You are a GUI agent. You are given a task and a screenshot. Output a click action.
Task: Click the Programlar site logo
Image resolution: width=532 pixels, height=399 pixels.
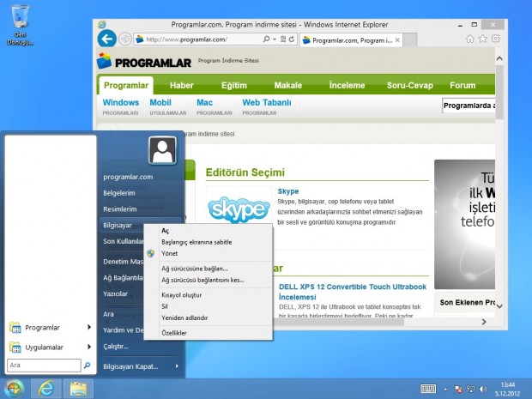(144, 62)
